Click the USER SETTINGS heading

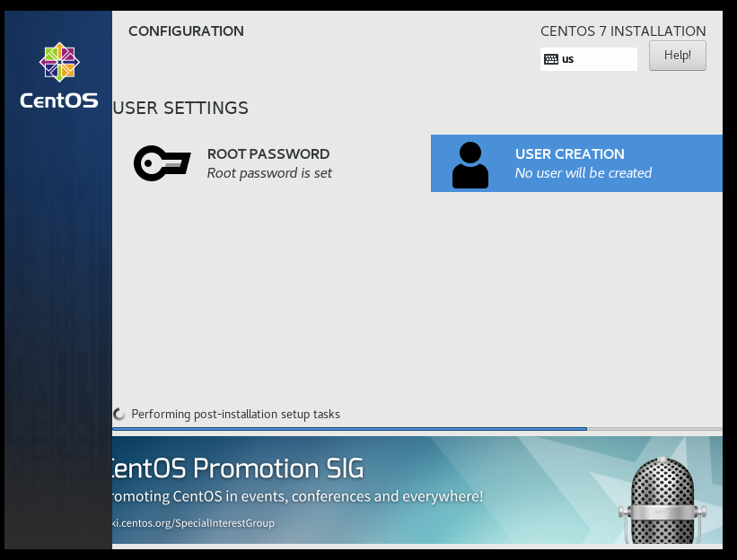pyautogui.click(x=180, y=108)
